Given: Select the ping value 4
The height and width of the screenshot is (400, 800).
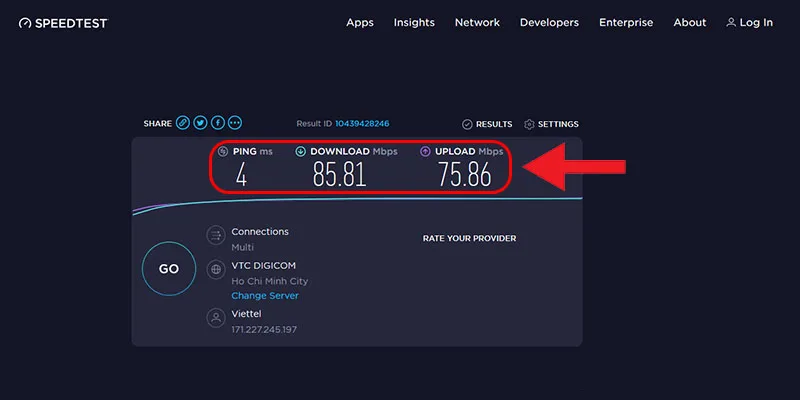Looking at the screenshot, I should pos(241,175).
